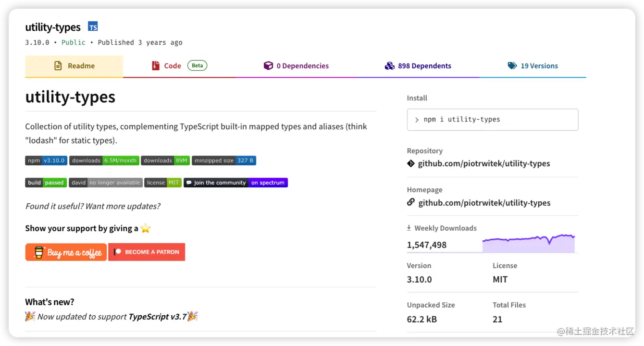
Task: Click the Weekly Downloads download icon
Action: point(409,228)
